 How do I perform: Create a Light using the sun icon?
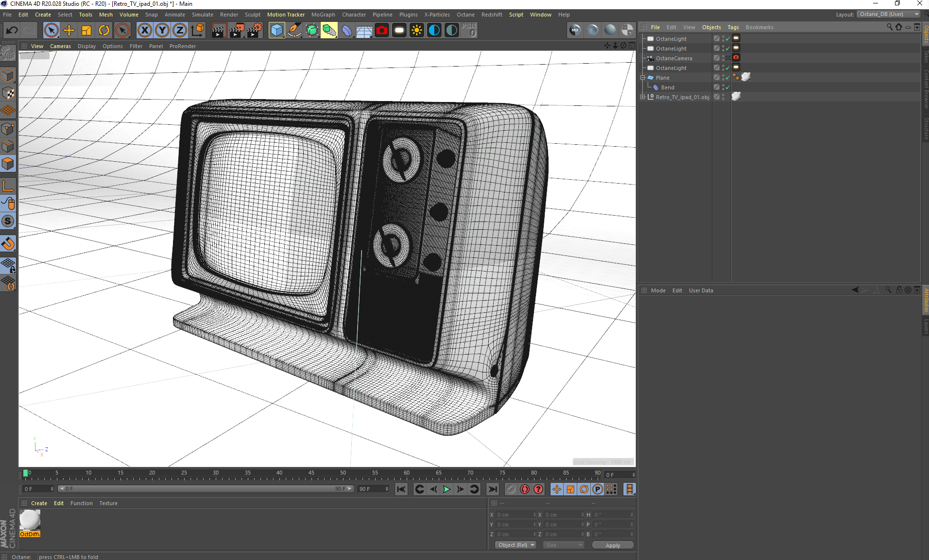point(417,30)
